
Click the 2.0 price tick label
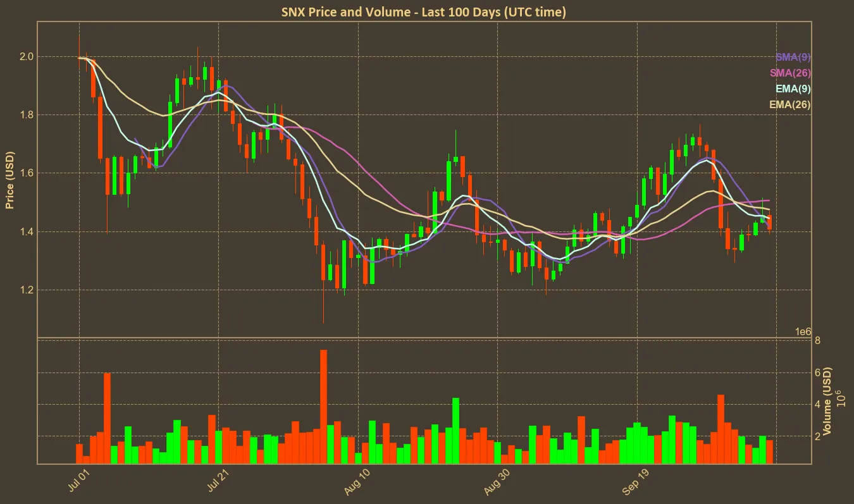coord(27,57)
